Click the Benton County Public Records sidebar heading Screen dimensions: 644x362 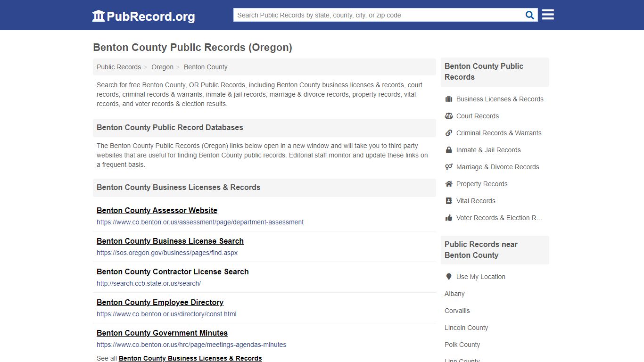pyautogui.click(x=484, y=72)
